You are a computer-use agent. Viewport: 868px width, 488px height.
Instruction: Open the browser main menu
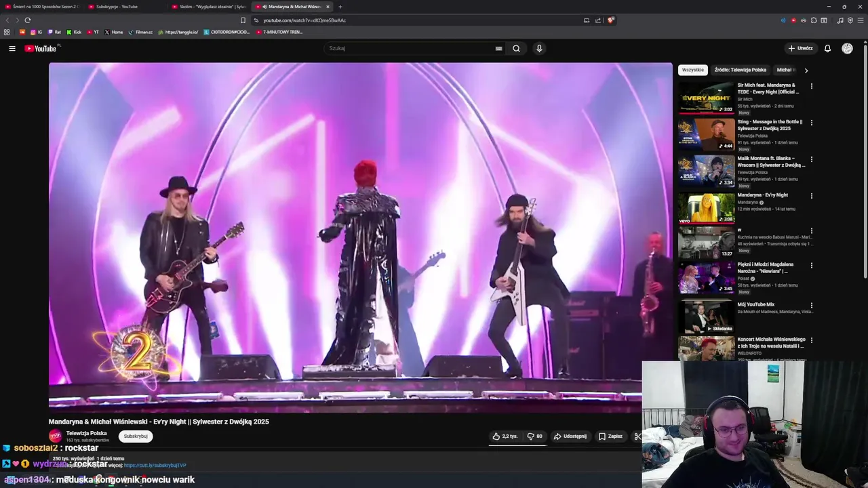[x=861, y=20]
